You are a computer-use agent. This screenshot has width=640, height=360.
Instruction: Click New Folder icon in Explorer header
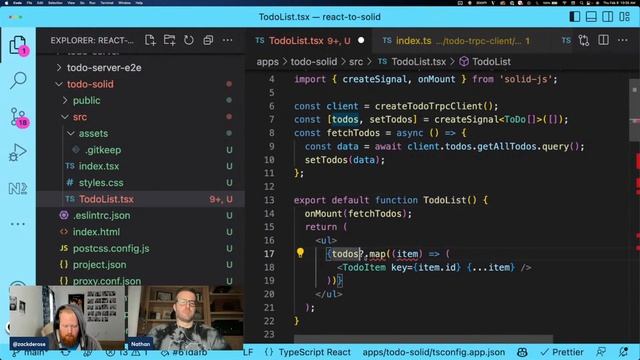click(x=169, y=40)
